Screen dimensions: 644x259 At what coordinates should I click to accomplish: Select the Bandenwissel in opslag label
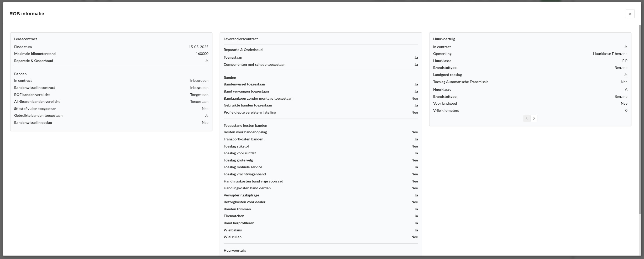(33, 123)
